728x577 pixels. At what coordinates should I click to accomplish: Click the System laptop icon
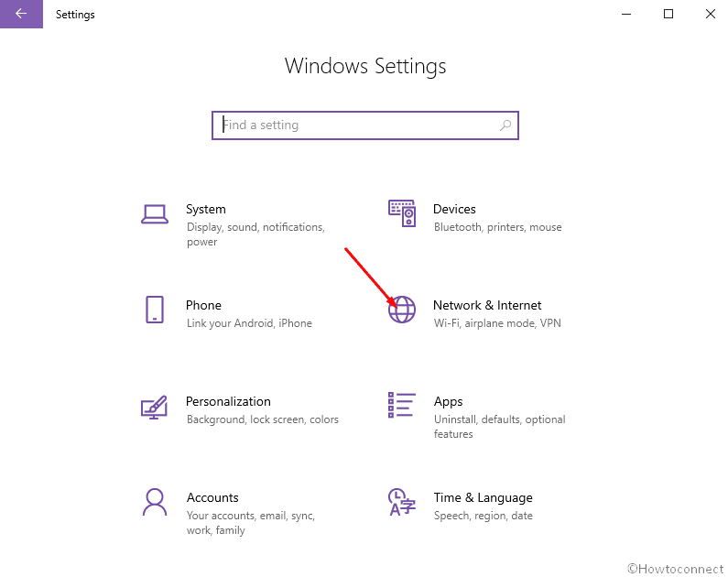[155, 214]
